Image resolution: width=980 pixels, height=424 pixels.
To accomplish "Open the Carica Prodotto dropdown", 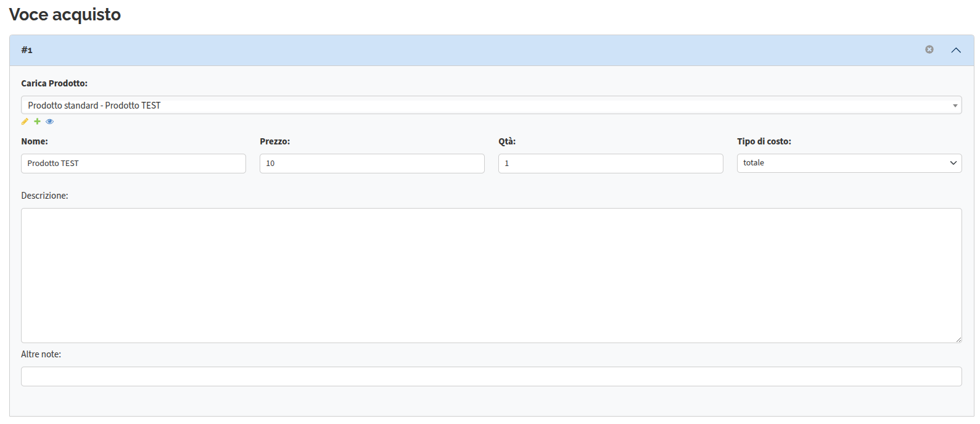I will click(492, 105).
